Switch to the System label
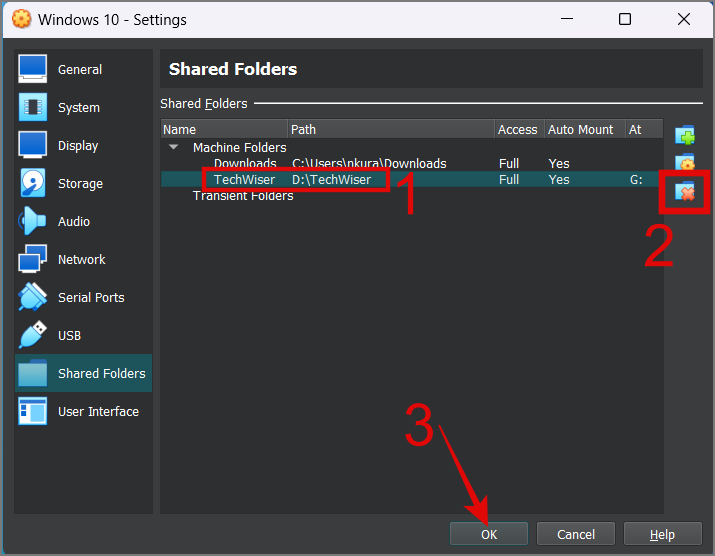Viewport: 715px width, 556px height. 78,108
